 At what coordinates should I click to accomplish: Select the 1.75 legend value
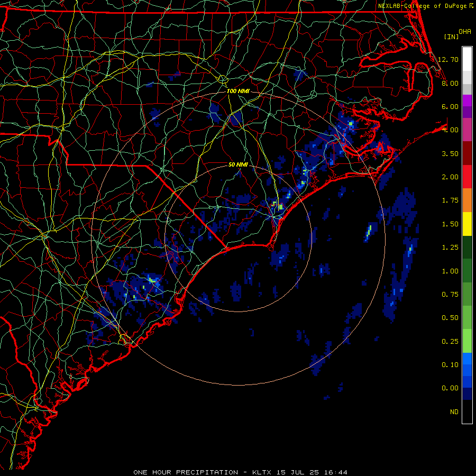click(450, 200)
